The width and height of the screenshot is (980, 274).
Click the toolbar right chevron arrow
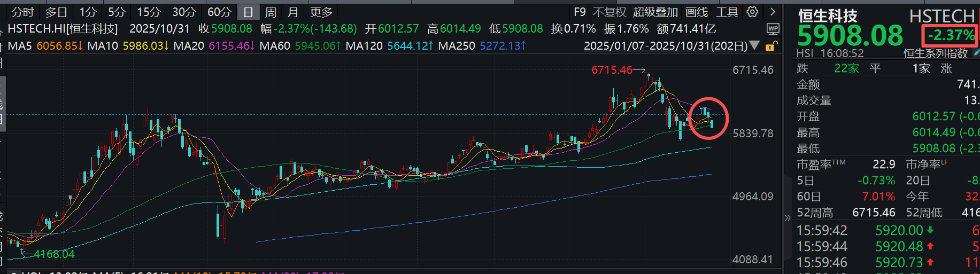pos(773,12)
